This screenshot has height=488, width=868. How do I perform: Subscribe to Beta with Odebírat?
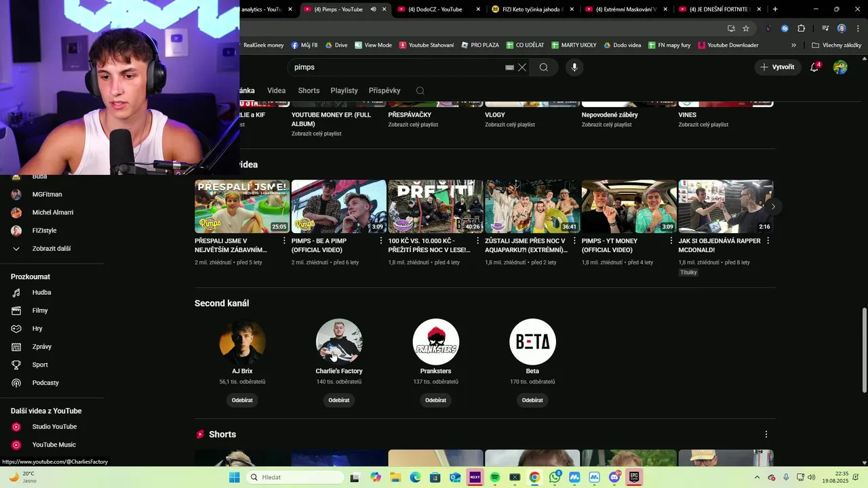532,401
